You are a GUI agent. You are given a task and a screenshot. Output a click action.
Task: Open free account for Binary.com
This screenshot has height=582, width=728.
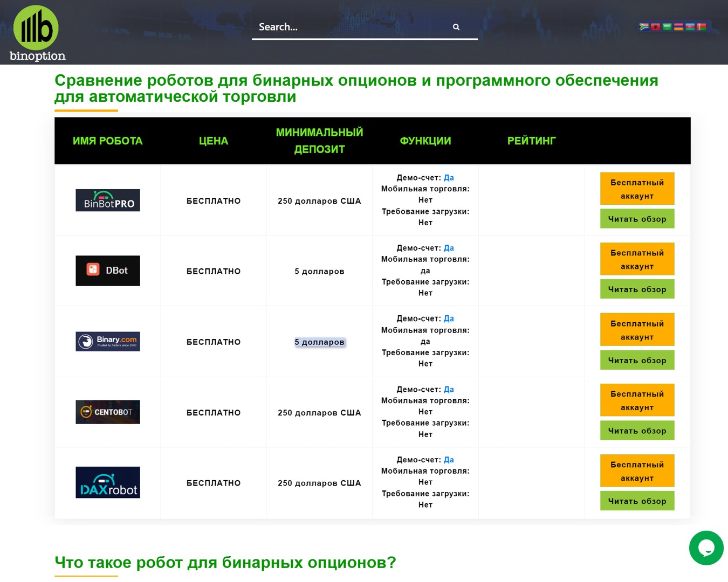click(x=637, y=330)
